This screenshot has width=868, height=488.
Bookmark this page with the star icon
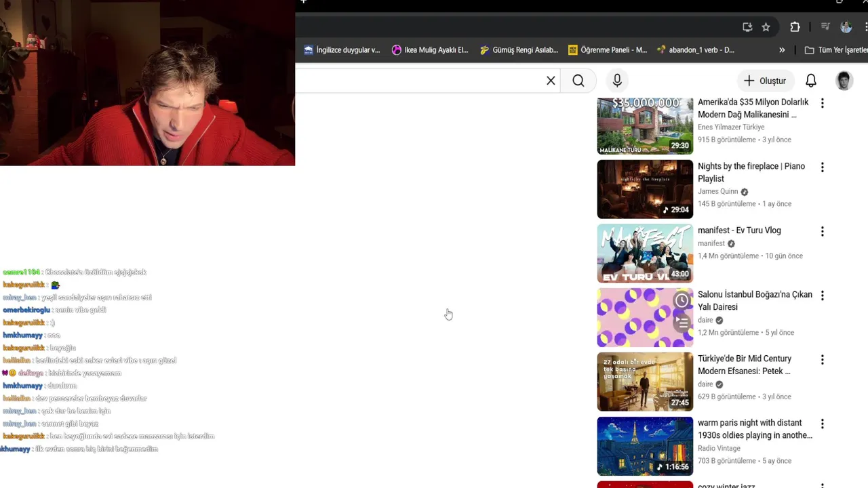click(766, 27)
